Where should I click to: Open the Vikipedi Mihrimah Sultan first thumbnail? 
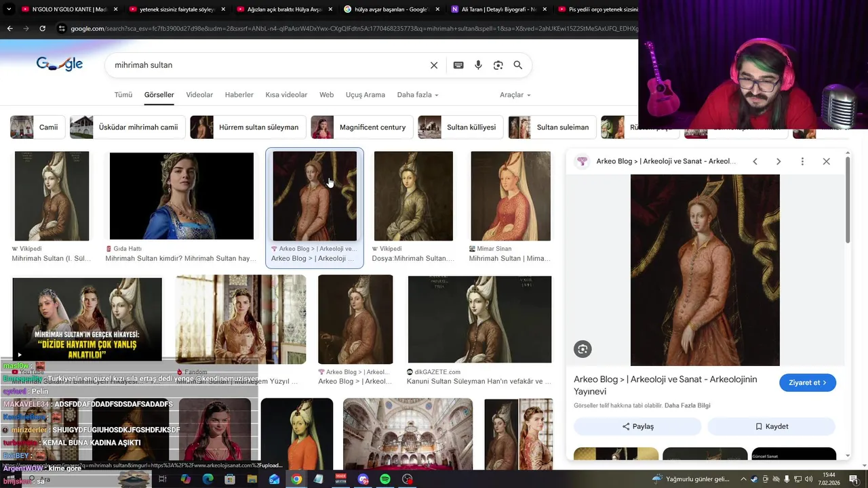(x=52, y=196)
